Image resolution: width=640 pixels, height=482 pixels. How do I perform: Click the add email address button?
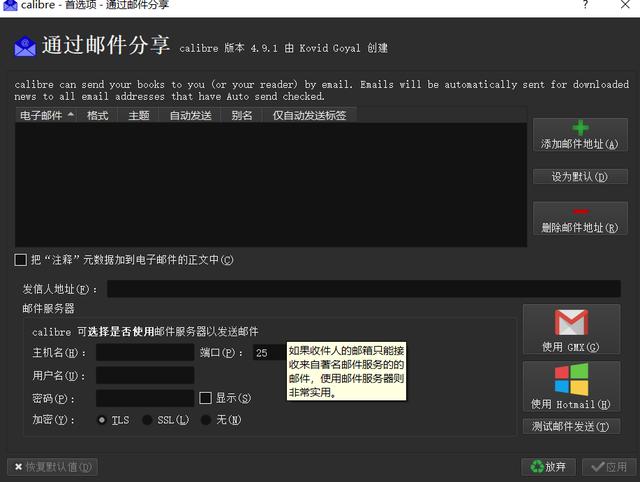[580, 135]
